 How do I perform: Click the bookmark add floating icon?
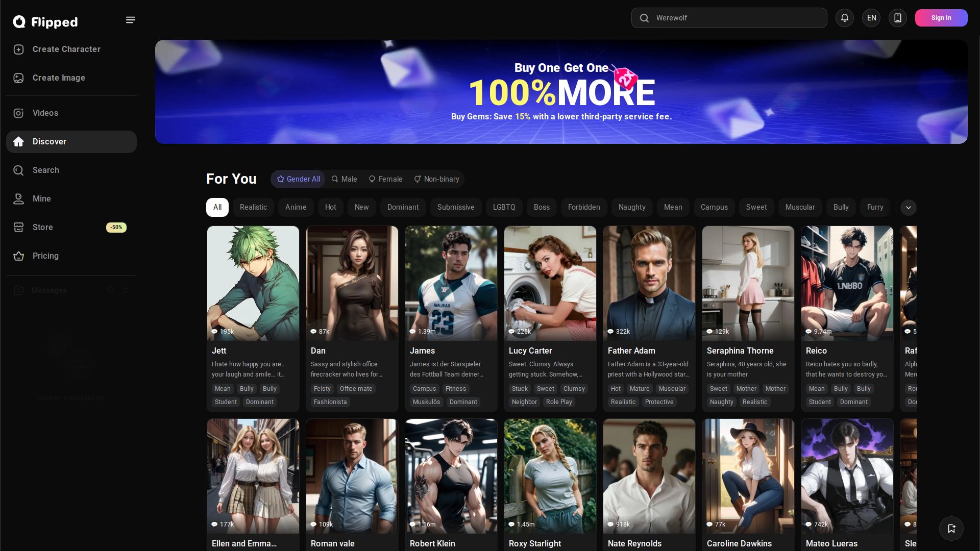(x=951, y=529)
